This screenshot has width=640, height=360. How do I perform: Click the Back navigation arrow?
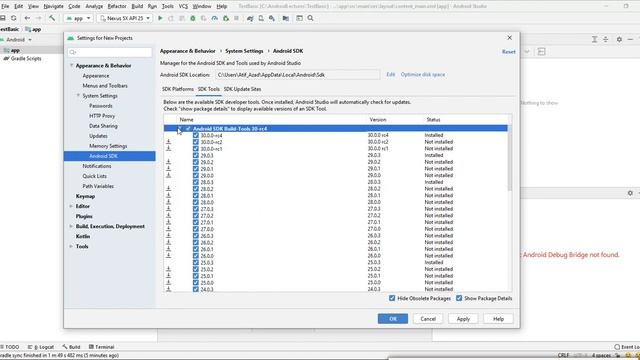pos(27,18)
